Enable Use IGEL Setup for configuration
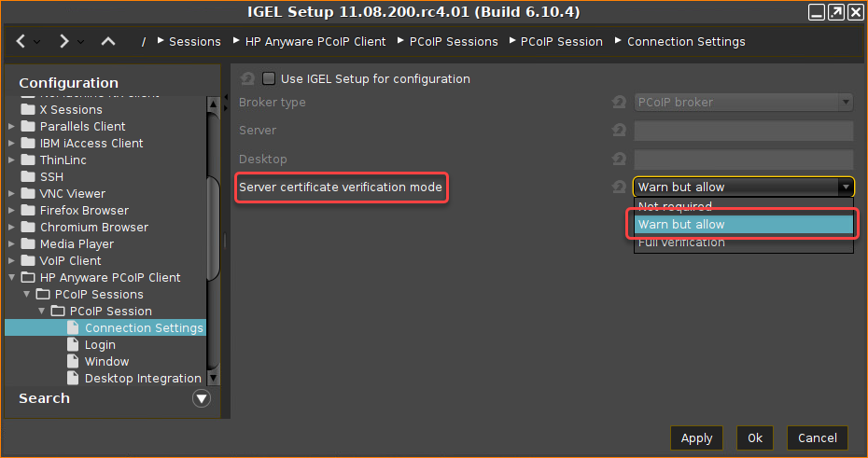This screenshot has width=868, height=458. click(269, 78)
